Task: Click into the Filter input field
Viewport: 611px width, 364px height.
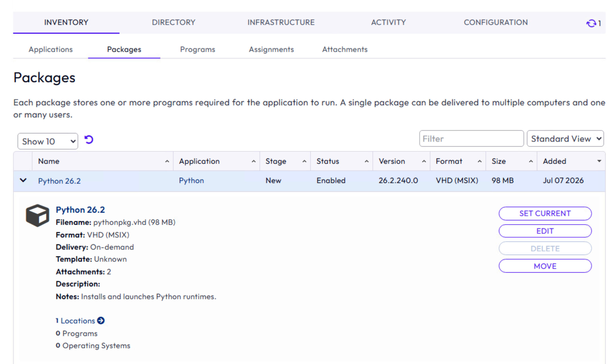Action: pyautogui.click(x=471, y=139)
